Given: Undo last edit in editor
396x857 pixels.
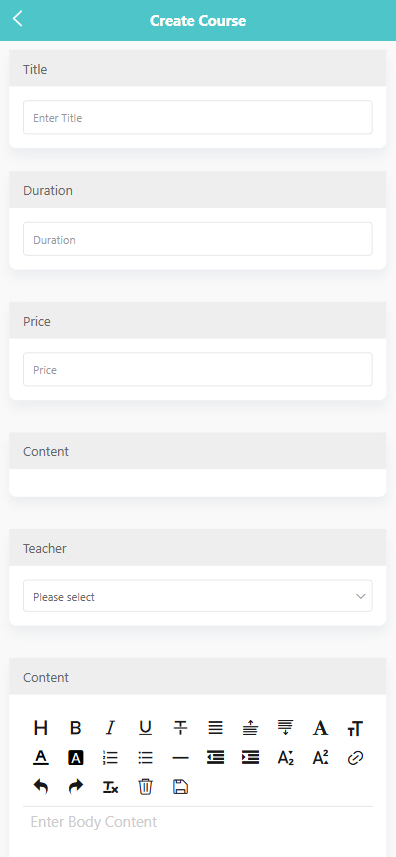Looking at the screenshot, I should pos(40,787).
